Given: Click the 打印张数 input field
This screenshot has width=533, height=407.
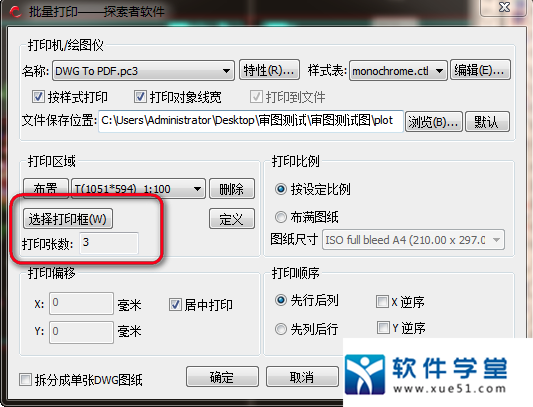Looking at the screenshot, I should tap(109, 243).
